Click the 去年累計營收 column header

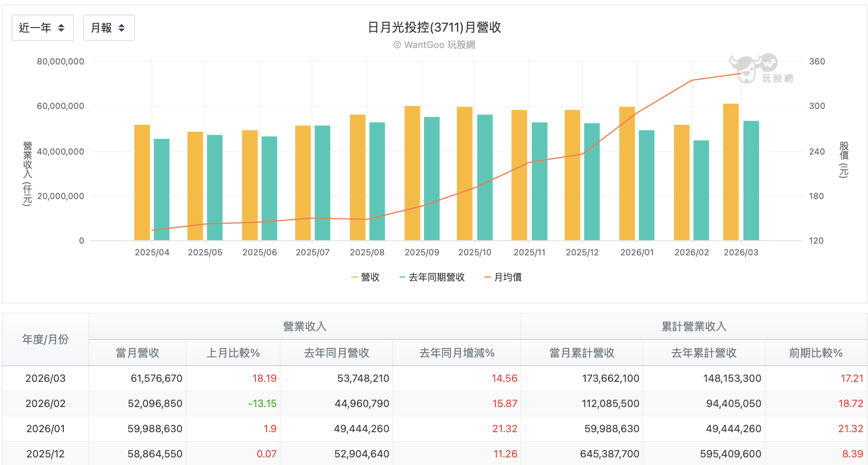click(x=704, y=353)
